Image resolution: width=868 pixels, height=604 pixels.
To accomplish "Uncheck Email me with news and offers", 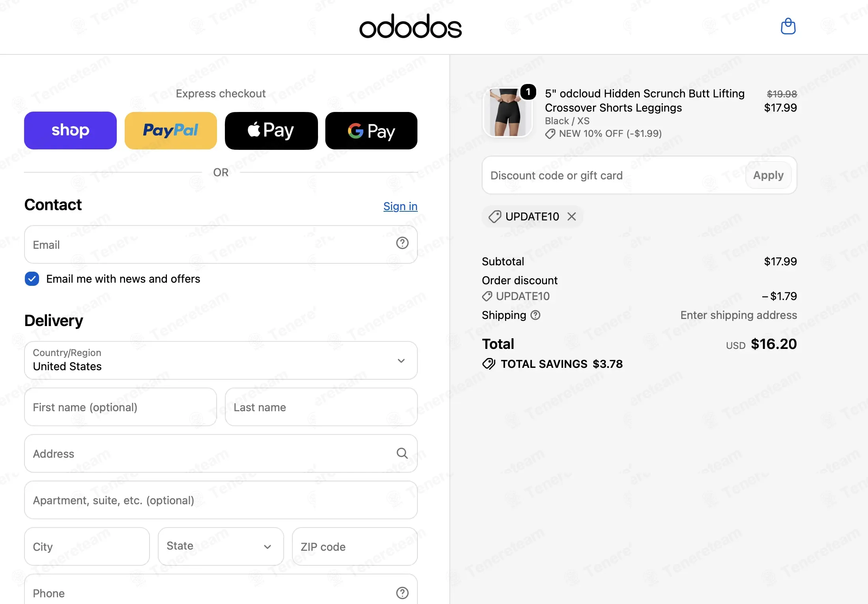I will click(x=32, y=279).
